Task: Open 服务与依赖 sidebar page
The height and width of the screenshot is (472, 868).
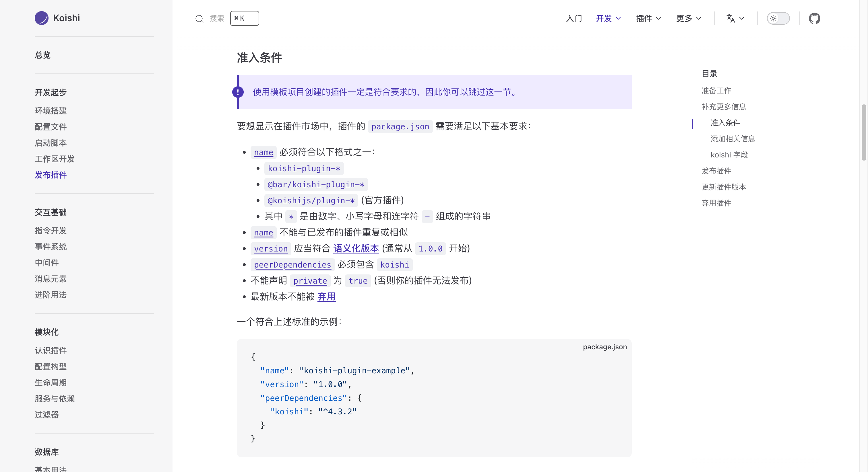Action: coord(55,399)
